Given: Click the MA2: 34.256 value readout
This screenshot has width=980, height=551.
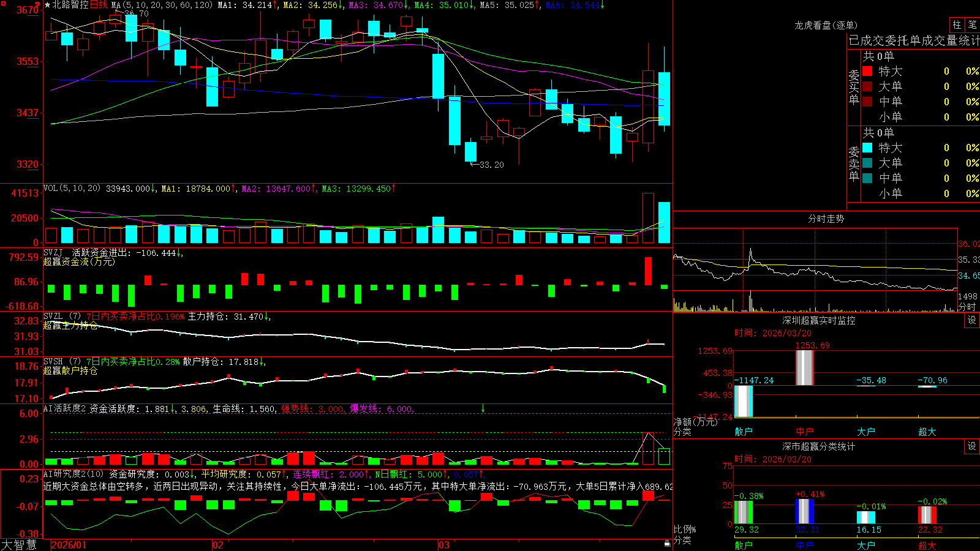Looking at the screenshot, I should point(314,5).
